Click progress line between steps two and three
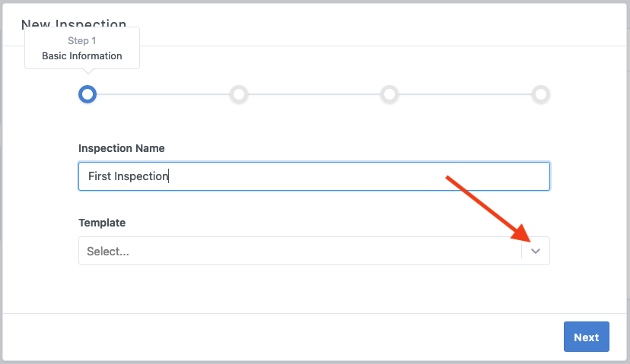Viewport: 630px width, 364px height. click(314, 94)
